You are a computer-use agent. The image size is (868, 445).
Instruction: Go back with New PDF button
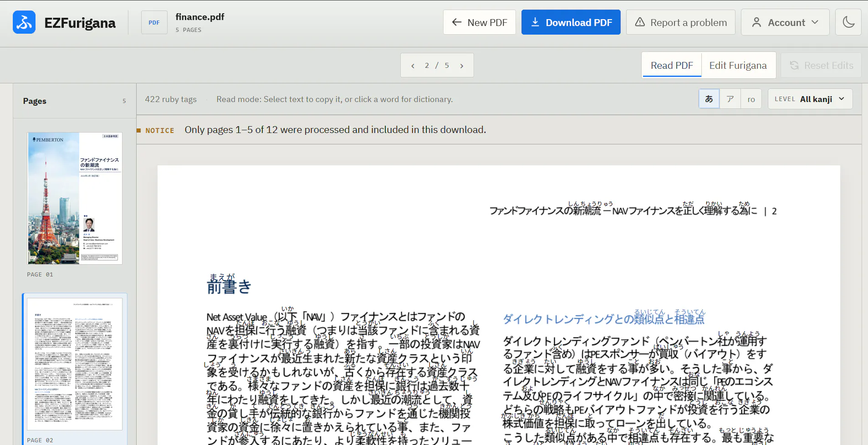click(x=480, y=22)
